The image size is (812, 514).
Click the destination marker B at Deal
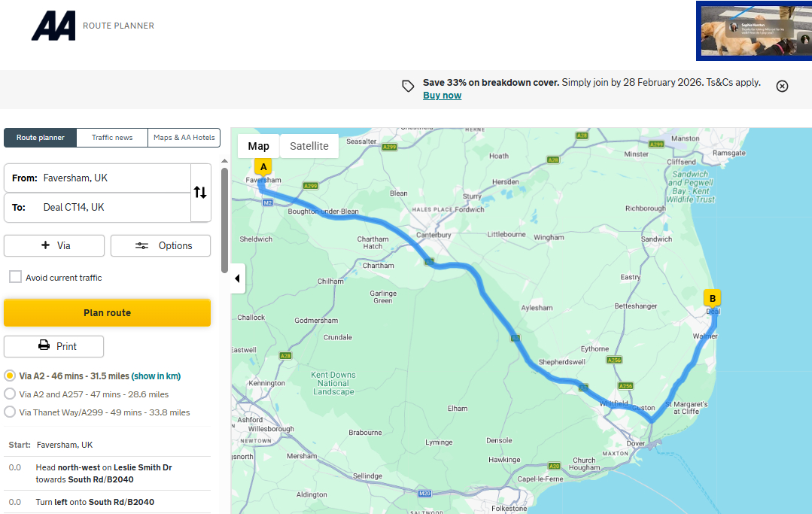[712, 297]
